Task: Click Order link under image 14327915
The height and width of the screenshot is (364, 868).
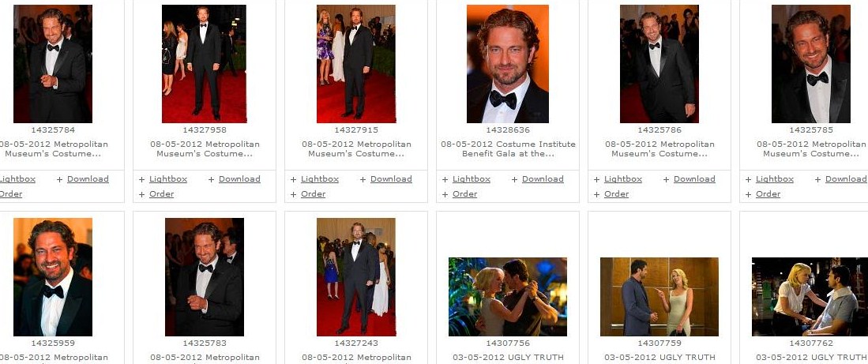Action: 313,193
